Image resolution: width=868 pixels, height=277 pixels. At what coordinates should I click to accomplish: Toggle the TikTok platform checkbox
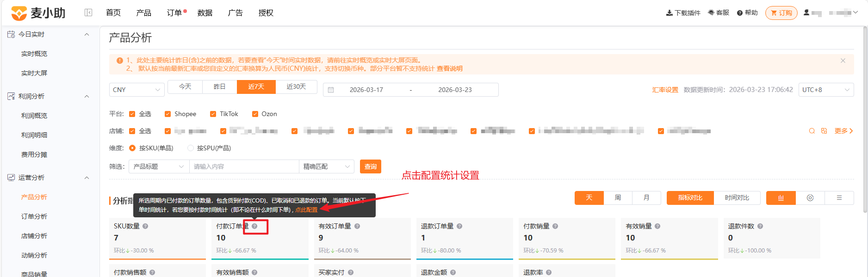click(213, 114)
